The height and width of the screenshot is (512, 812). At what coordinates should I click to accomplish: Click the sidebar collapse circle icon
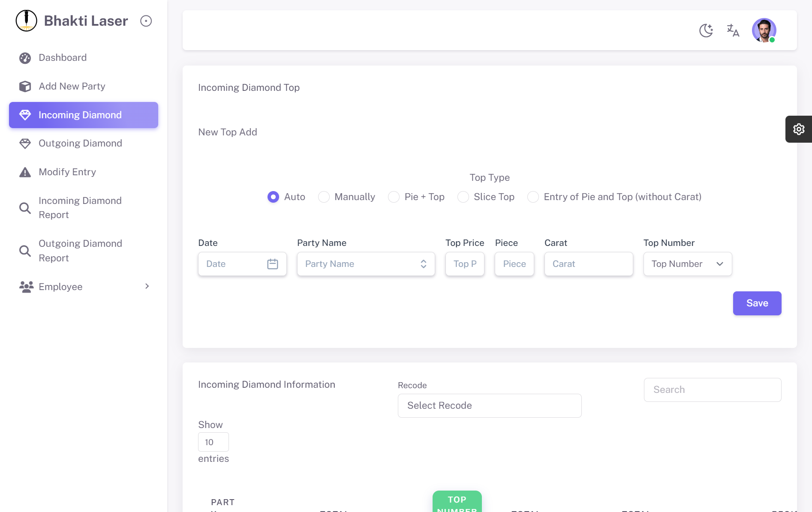click(x=146, y=21)
